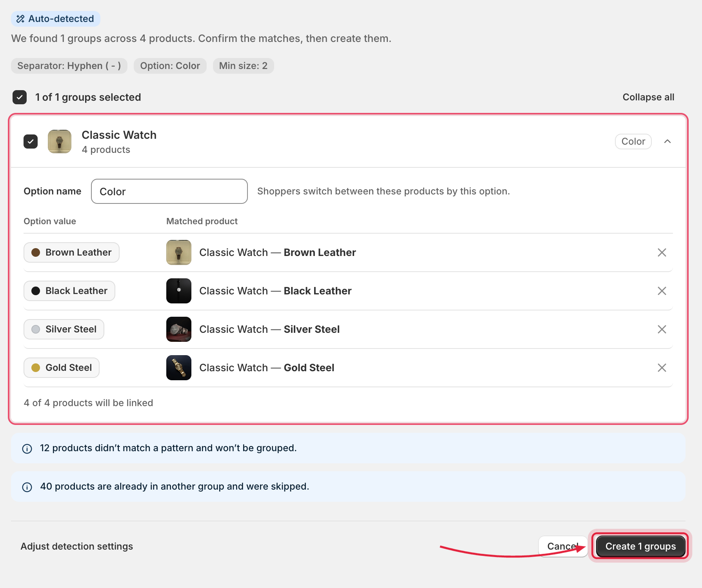
Task: Click the Option: Color filter chip
Action: coord(170,66)
